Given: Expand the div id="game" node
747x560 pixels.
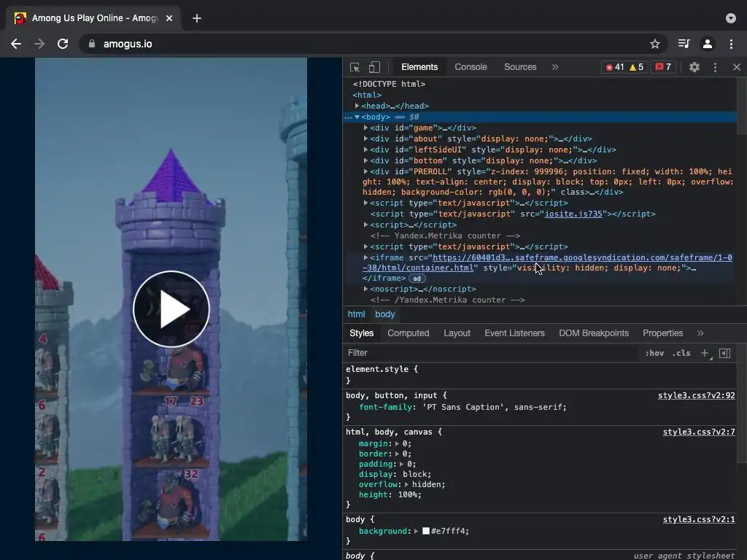Looking at the screenshot, I should [365, 128].
